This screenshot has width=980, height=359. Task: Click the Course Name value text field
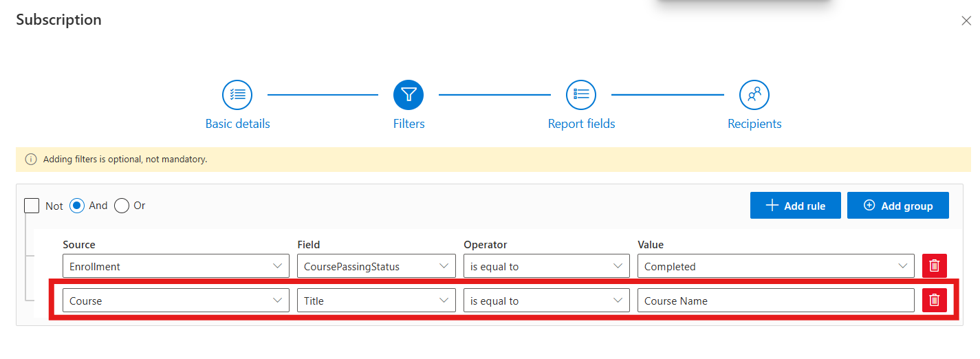click(775, 301)
